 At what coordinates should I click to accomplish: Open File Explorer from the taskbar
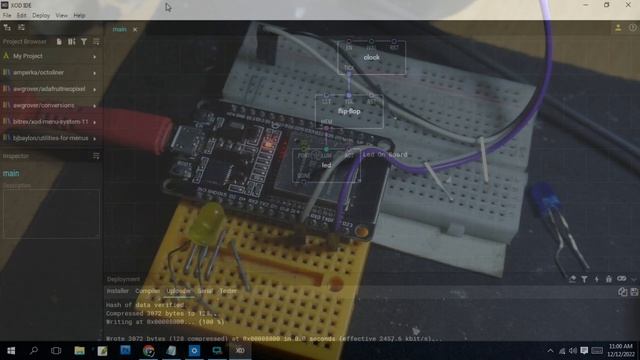tap(79, 351)
